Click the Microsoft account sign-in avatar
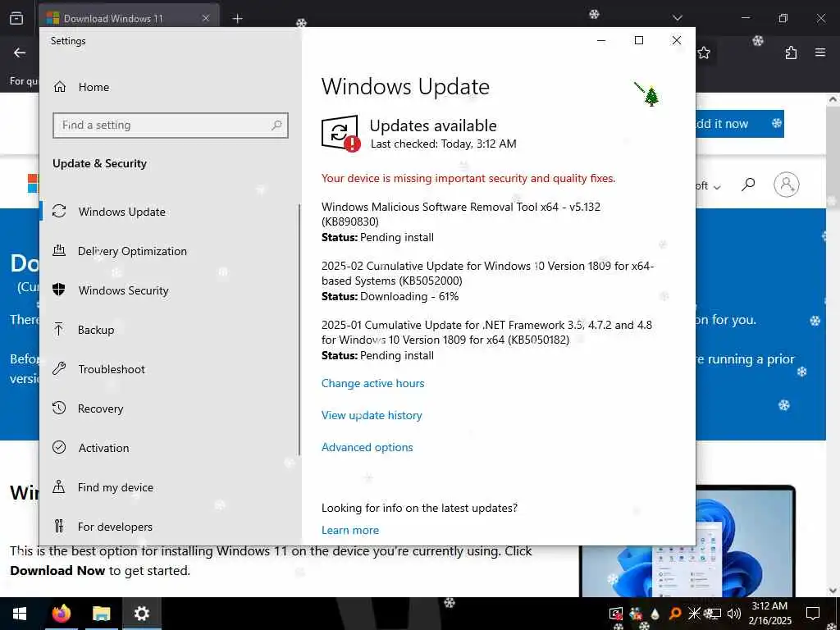Viewport: 840px width, 630px height. coord(787,185)
